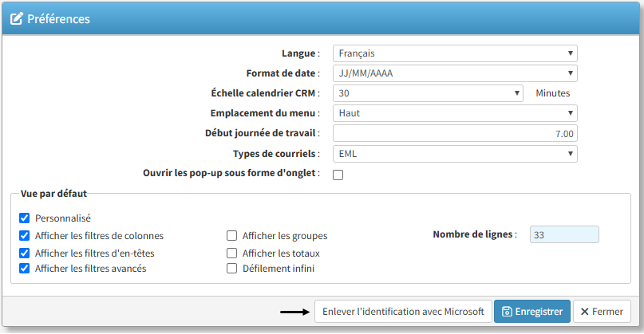Screen dimensions: 644x334
Task: Click the save icon on Enregistrer button
Action: (507, 312)
